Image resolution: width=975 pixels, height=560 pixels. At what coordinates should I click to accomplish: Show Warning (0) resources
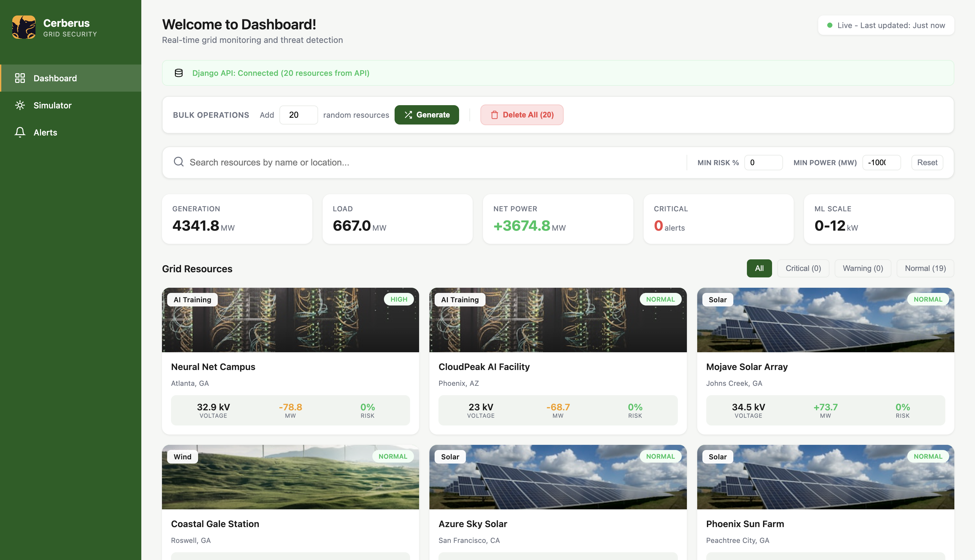tap(862, 268)
